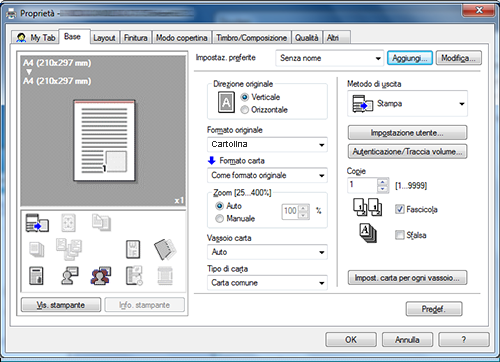Click the single gray user authentication icon

70,275
